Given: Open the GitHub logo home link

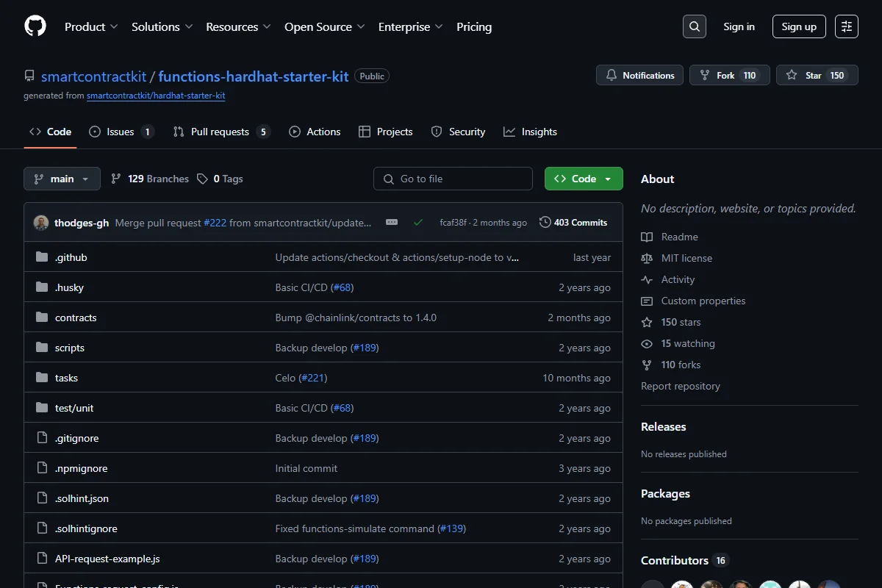Looking at the screenshot, I should tap(35, 26).
